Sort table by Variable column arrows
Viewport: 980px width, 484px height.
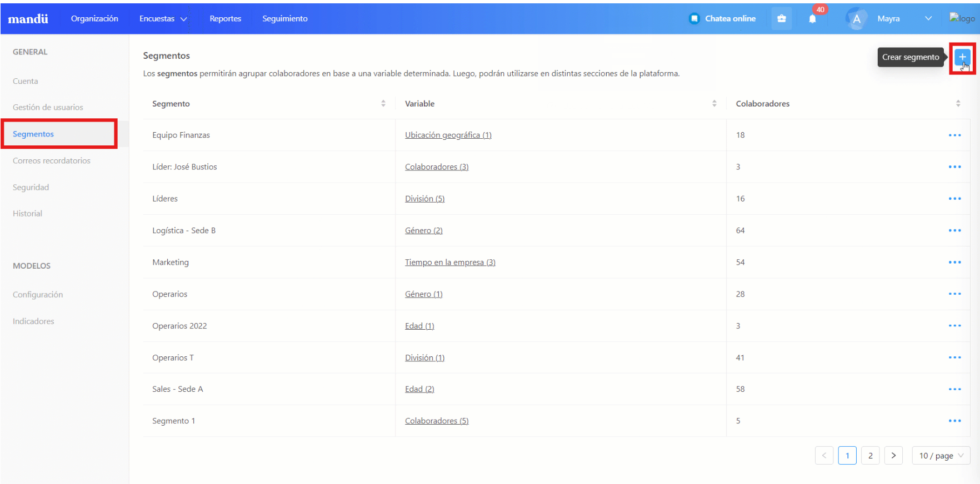[714, 104]
